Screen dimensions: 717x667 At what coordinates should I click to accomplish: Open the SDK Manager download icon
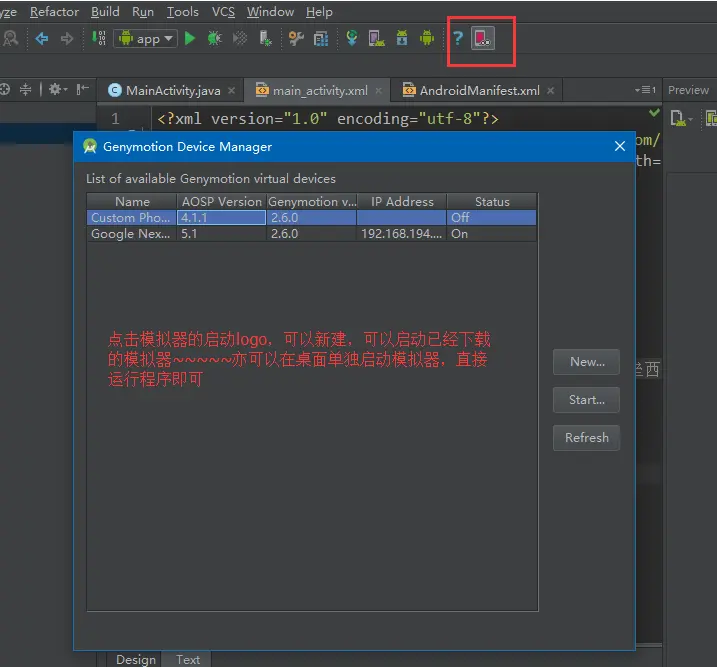tap(402, 38)
